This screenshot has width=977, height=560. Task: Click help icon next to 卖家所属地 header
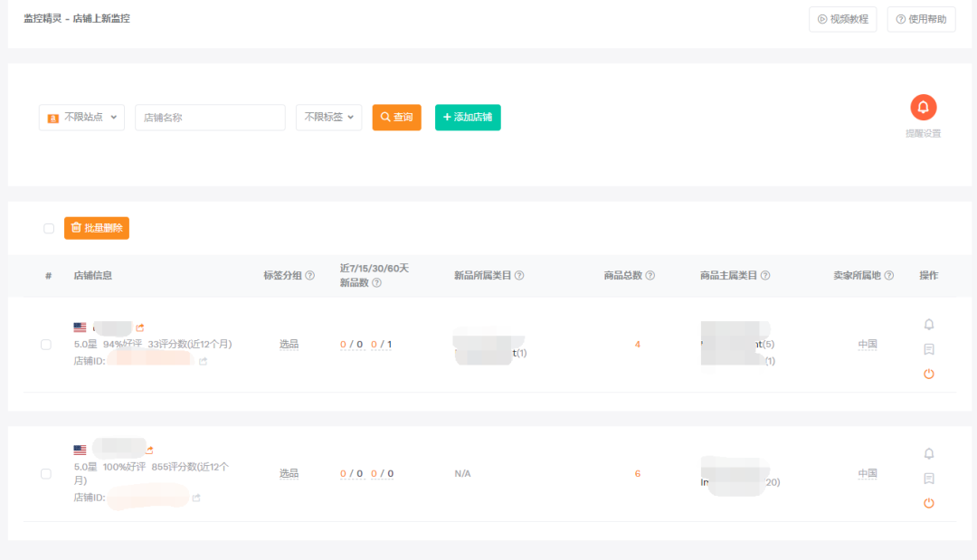[889, 276]
